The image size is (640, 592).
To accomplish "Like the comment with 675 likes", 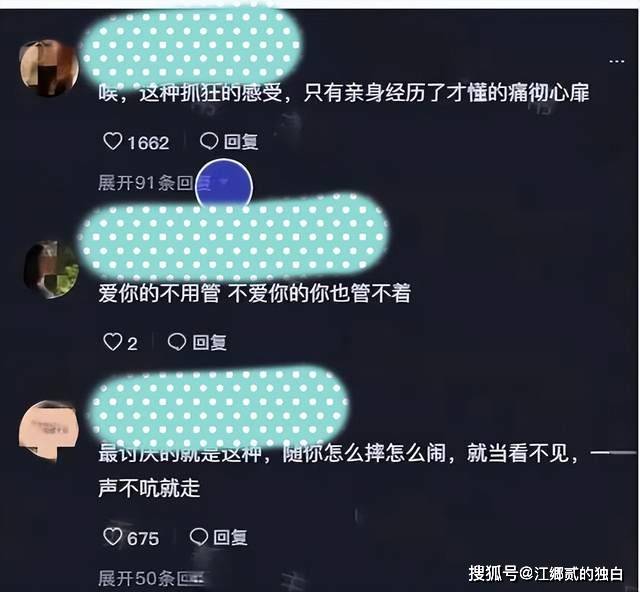I will pyautogui.click(x=112, y=536).
